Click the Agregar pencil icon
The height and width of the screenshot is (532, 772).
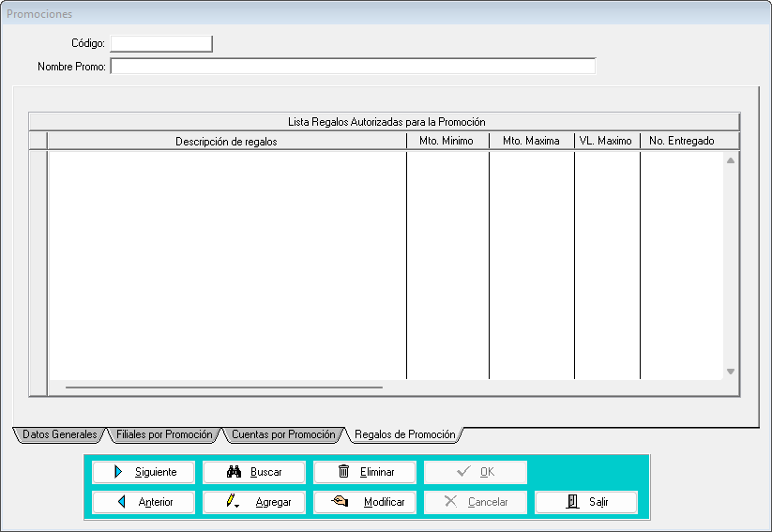(231, 502)
